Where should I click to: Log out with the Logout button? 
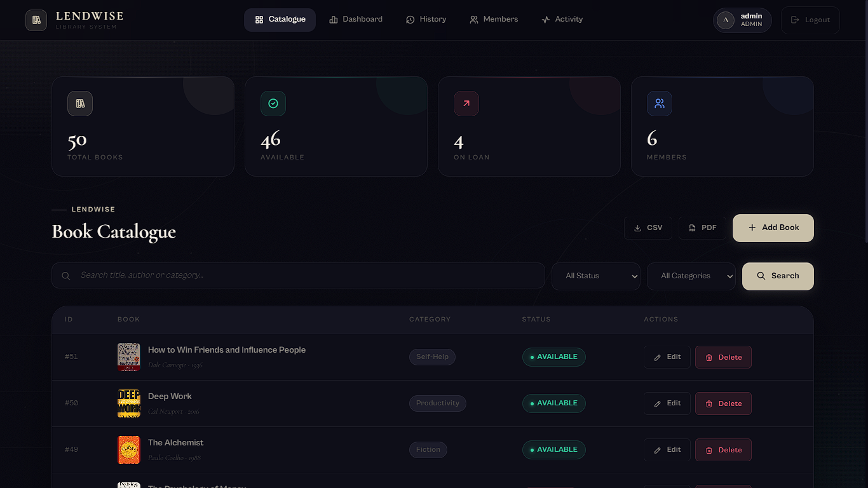point(810,20)
